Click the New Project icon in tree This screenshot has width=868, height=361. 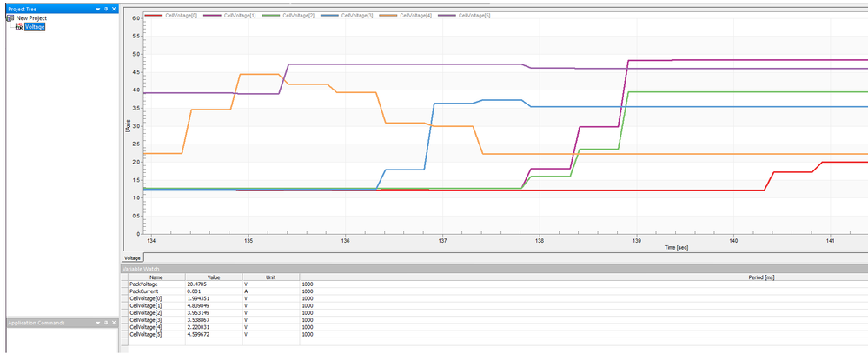10,18
